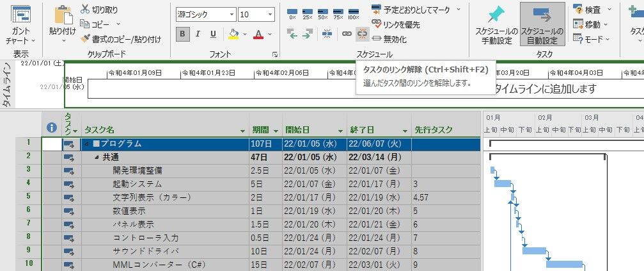Open the コピー dropdown arrow
The width and height of the screenshot is (644, 271).
tap(118, 24)
